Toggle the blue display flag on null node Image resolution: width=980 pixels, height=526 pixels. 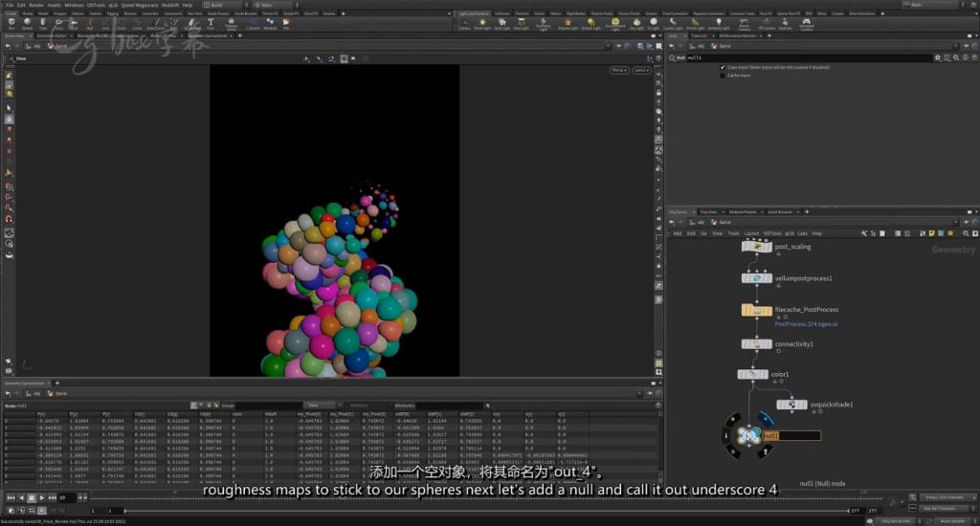coord(766,419)
